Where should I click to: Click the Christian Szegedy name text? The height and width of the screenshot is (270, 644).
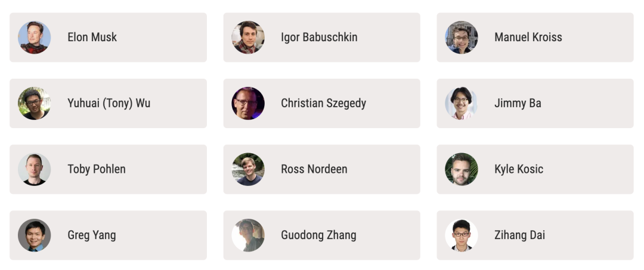pos(323,104)
